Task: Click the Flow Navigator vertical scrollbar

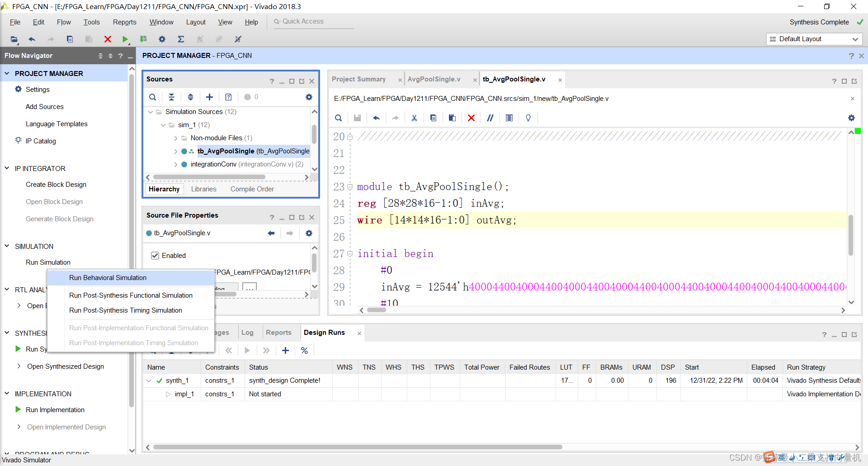Action: pyautogui.click(x=132, y=240)
